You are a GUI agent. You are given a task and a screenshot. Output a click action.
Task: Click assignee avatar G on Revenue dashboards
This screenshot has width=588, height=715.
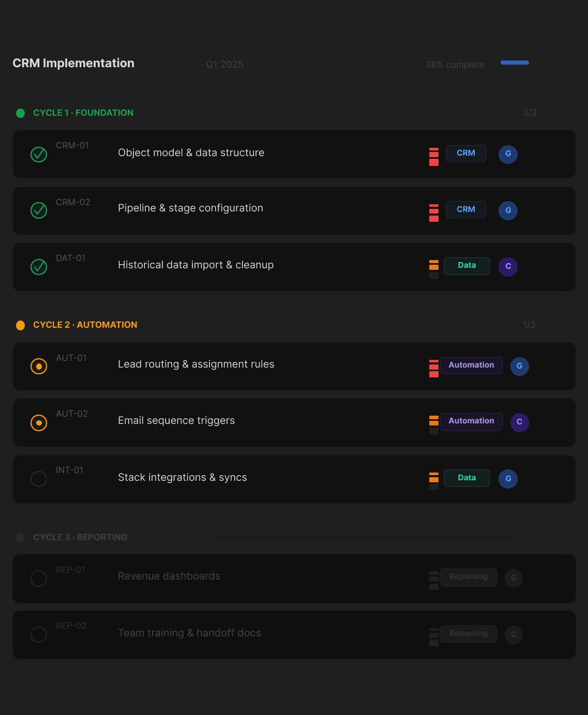514,578
